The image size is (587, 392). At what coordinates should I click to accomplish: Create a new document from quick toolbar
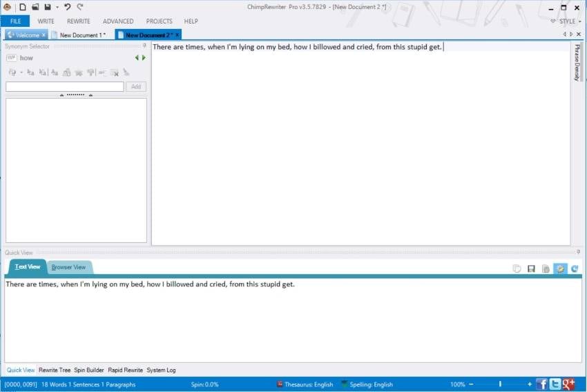[23, 7]
